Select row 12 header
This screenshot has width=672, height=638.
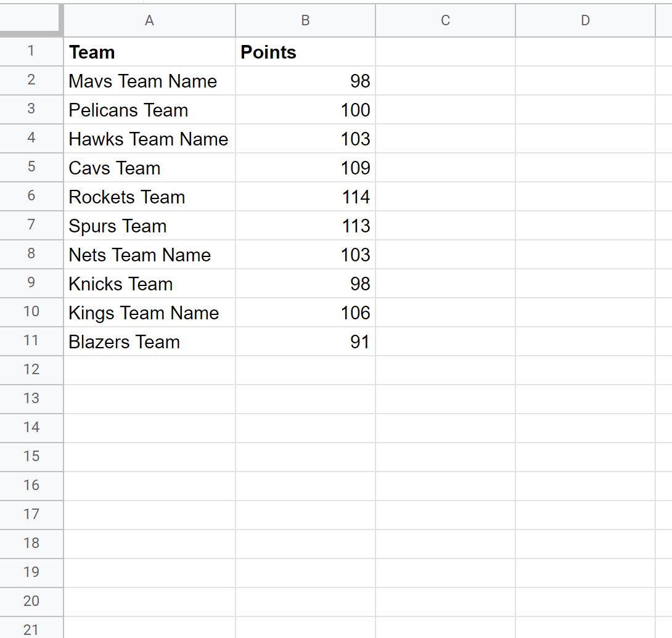point(31,370)
